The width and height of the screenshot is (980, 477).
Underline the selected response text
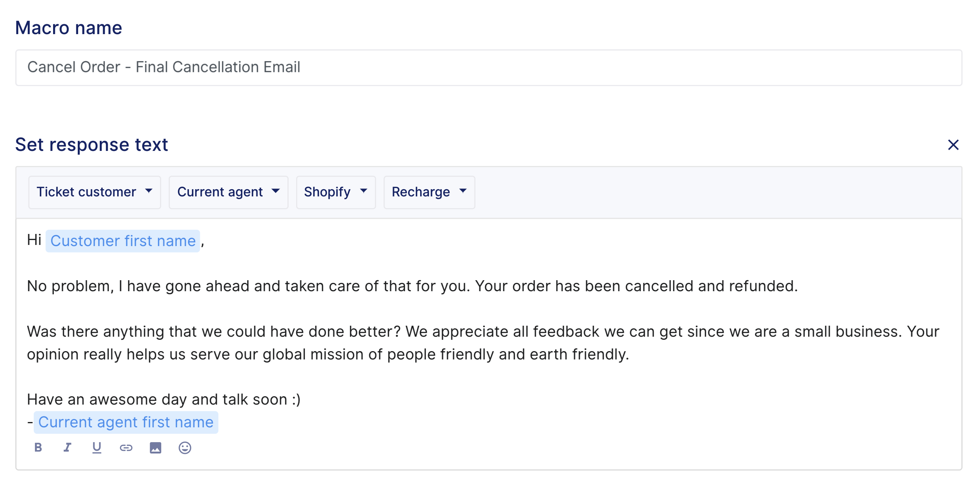click(97, 447)
